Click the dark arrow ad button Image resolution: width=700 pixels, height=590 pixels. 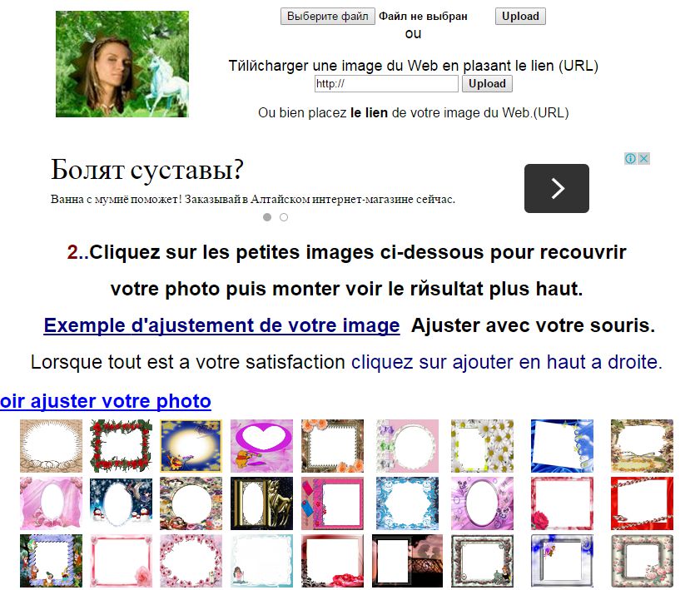point(556,188)
